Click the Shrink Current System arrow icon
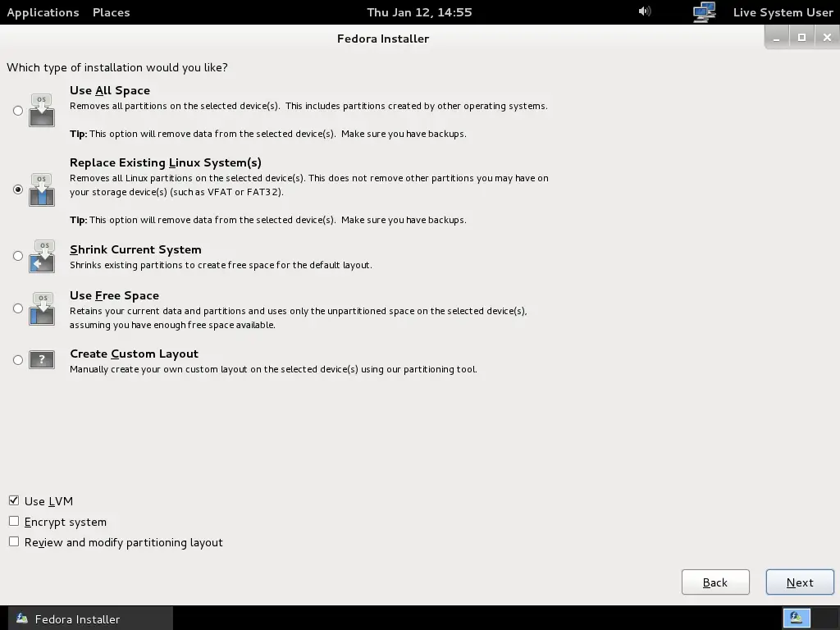 pyautogui.click(x=42, y=256)
